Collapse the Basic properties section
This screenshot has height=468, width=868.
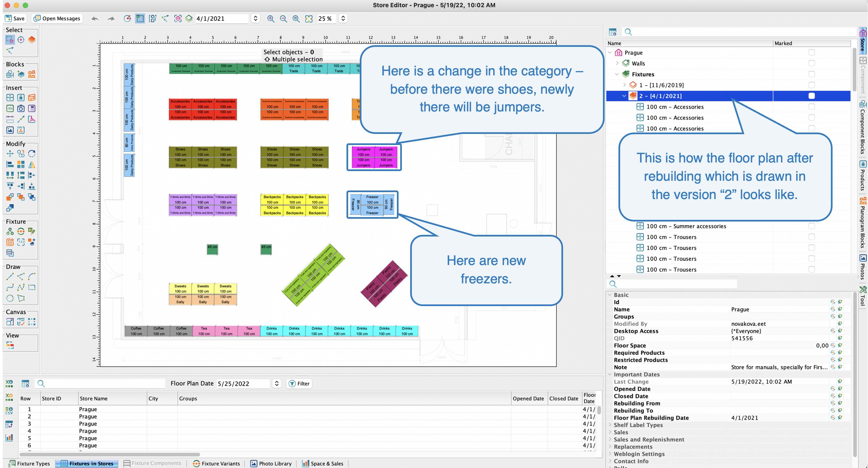coord(610,295)
